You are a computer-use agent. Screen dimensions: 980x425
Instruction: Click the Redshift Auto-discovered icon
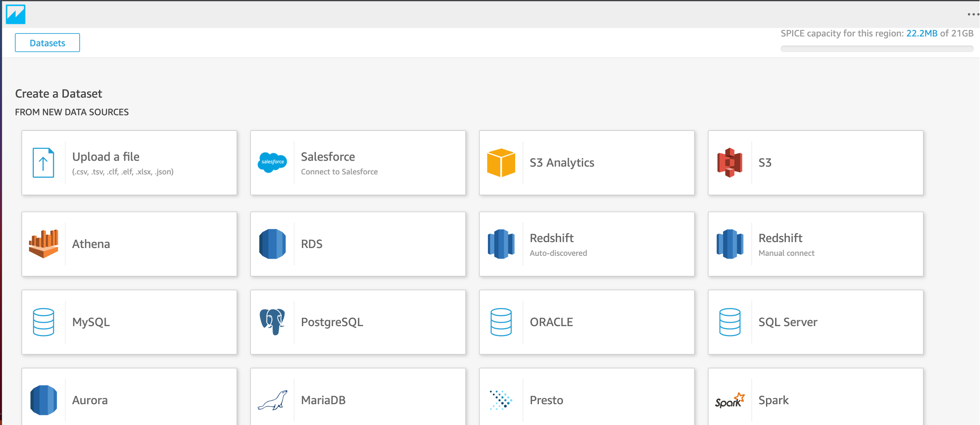point(501,244)
